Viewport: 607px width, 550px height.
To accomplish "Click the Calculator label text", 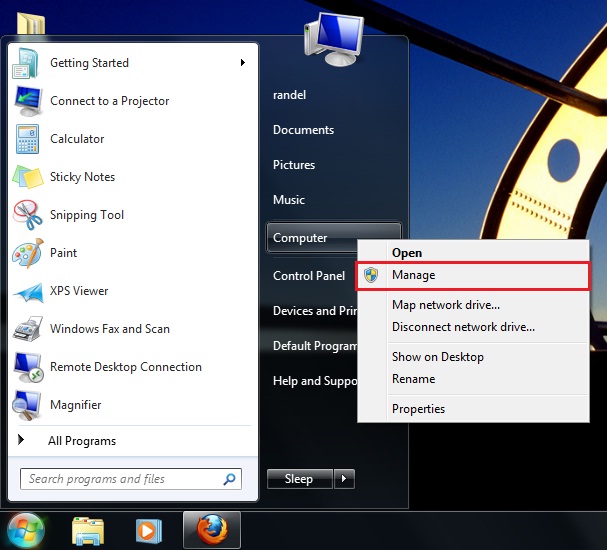I will click(x=77, y=139).
